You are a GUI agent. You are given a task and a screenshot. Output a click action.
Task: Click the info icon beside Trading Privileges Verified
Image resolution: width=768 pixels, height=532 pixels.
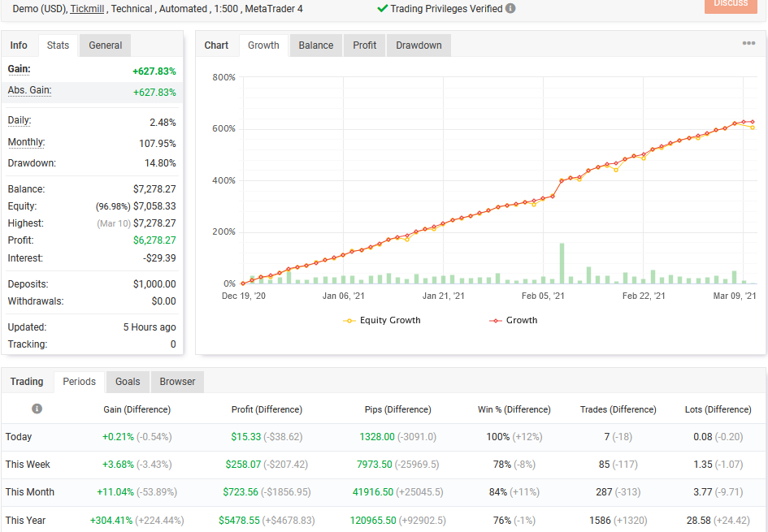coord(510,9)
